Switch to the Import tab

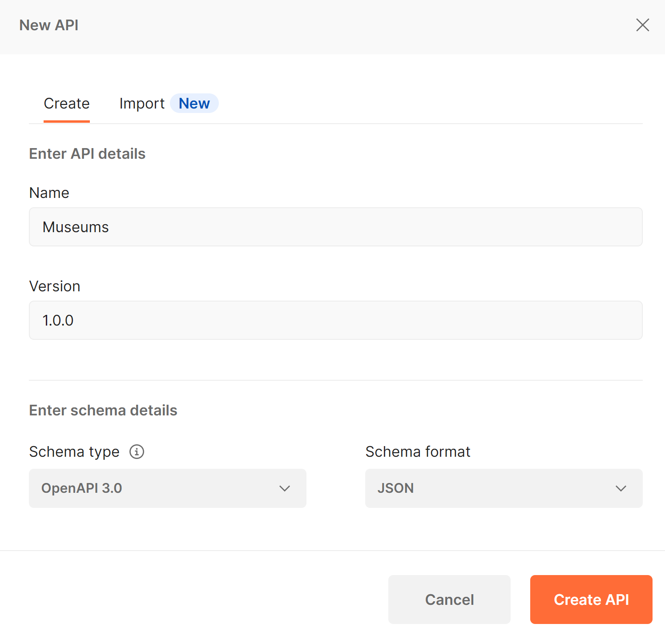pyautogui.click(x=142, y=104)
